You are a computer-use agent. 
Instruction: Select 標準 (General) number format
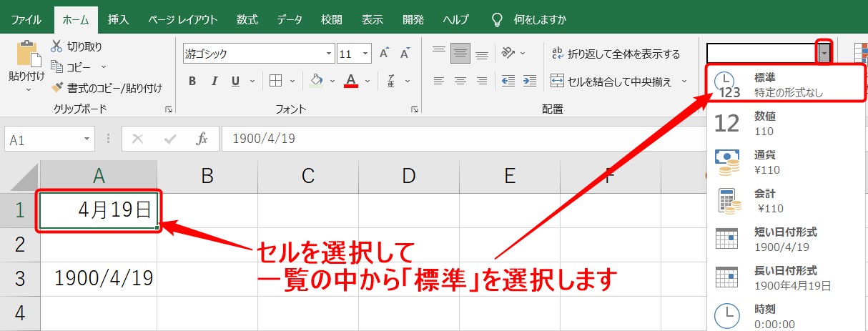786,84
